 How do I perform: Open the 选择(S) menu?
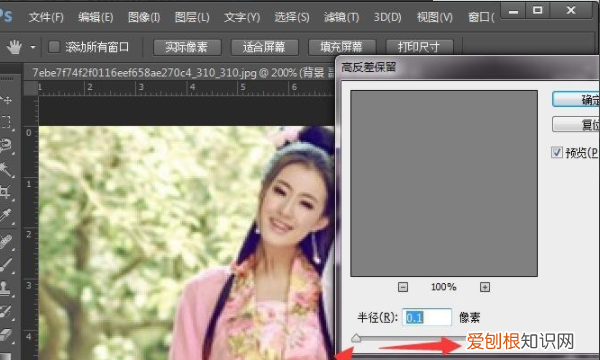pos(292,17)
